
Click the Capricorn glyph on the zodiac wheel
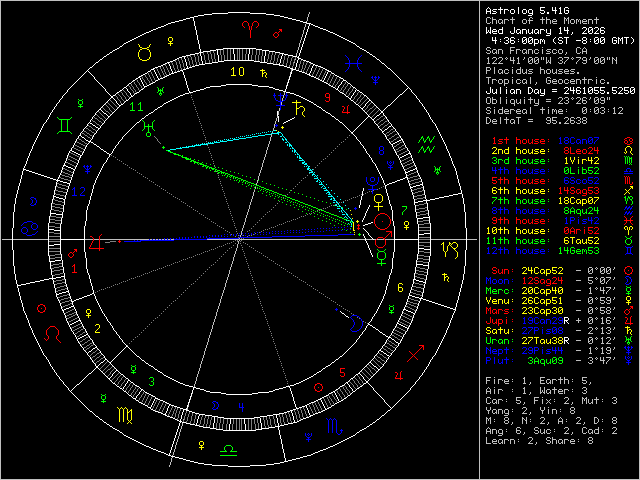pos(451,250)
